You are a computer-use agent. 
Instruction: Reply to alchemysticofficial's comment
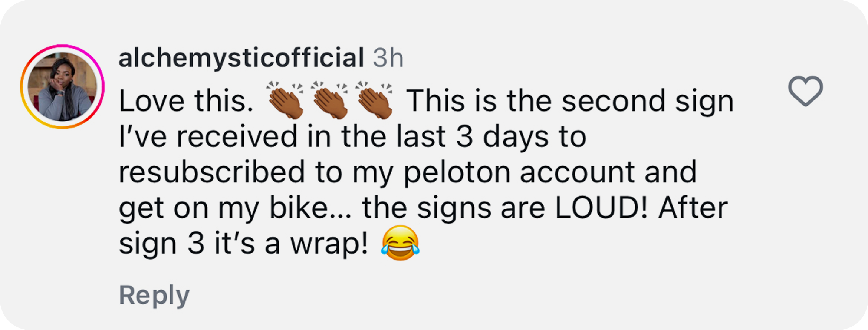[154, 295]
